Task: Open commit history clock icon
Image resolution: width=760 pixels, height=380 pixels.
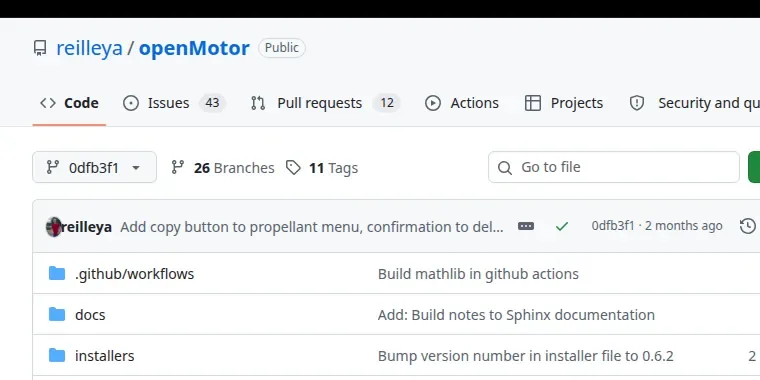Action: (x=748, y=226)
